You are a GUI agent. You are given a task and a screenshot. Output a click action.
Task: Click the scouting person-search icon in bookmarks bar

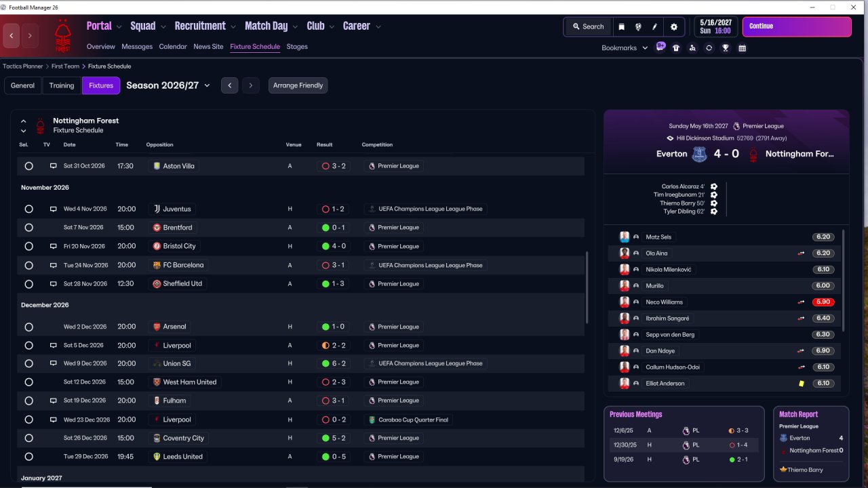tap(692, 48)
